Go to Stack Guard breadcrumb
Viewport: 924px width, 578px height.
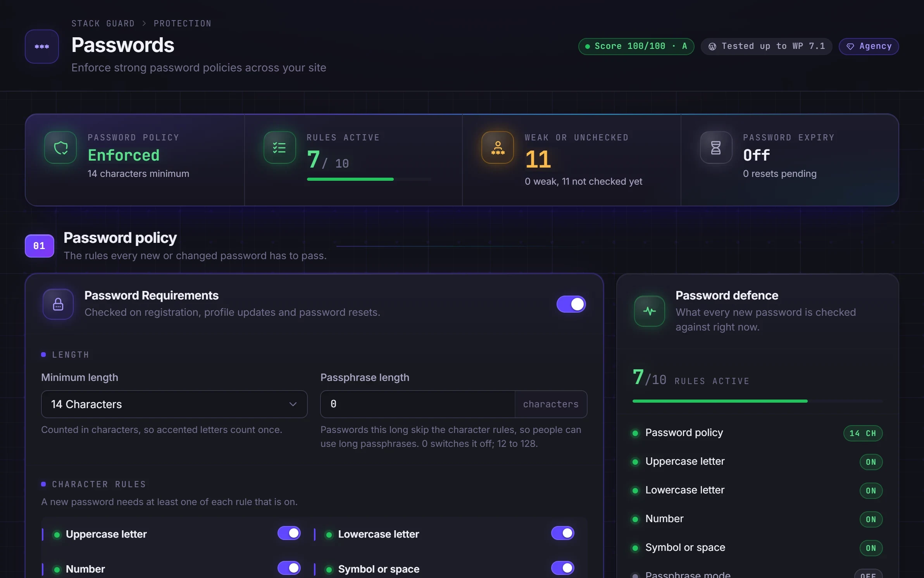[103, 24]
